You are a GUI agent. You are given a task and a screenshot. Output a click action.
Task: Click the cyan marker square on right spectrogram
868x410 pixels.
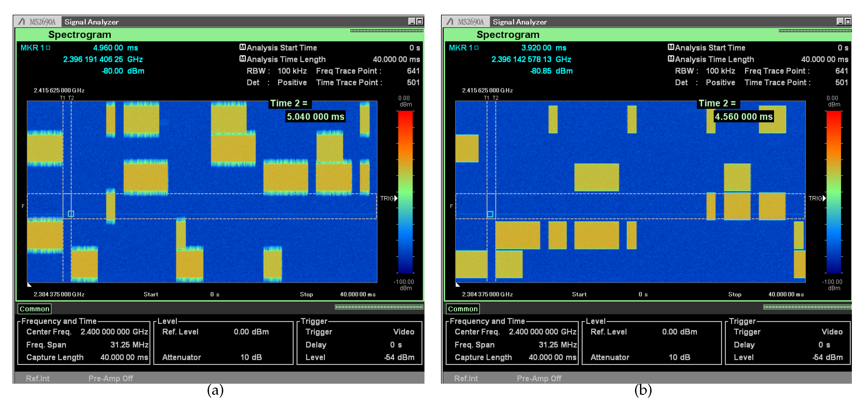490,214
